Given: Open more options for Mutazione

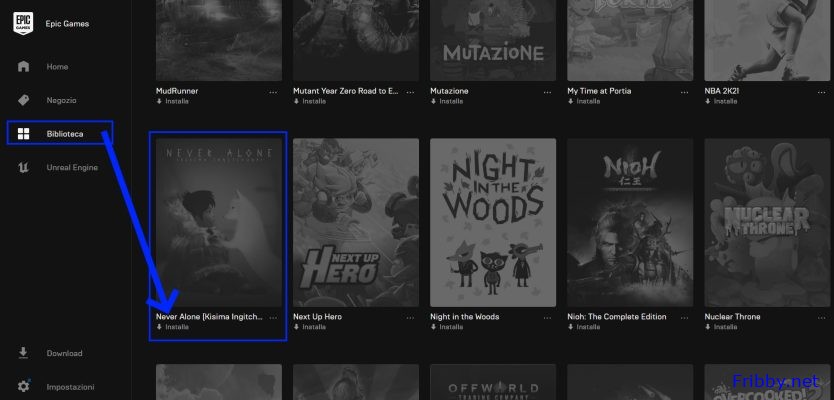Looking at the screenshot, I should [x=549, y=91].
